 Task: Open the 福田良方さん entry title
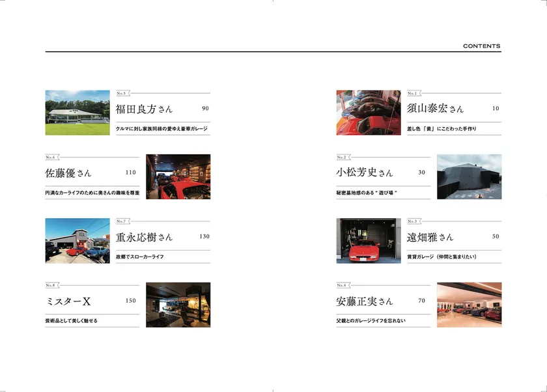tap(144, 109)
